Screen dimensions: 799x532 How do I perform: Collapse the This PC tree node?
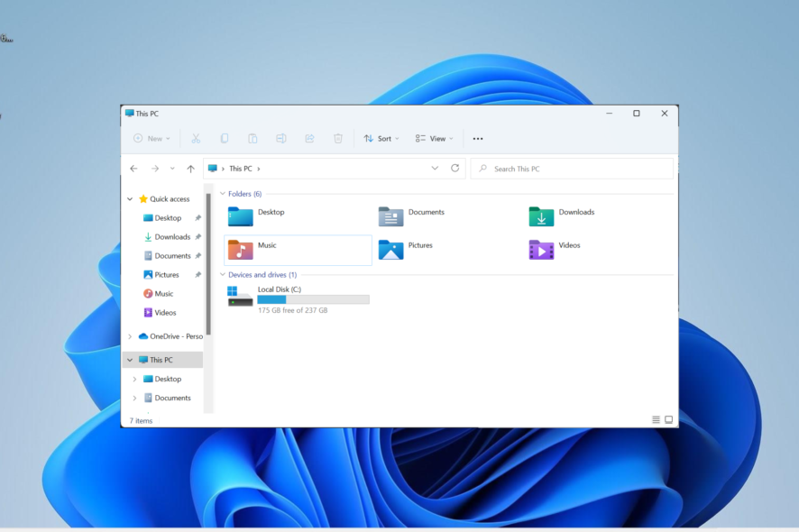(130, 360)
